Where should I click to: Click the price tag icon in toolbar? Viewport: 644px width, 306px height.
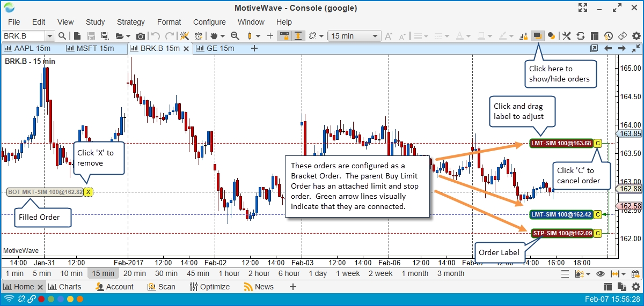coord(623,36)
